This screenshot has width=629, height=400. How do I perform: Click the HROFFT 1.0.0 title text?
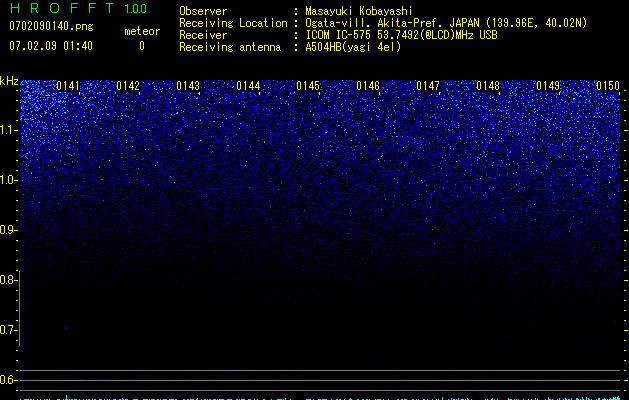[78, 8]
